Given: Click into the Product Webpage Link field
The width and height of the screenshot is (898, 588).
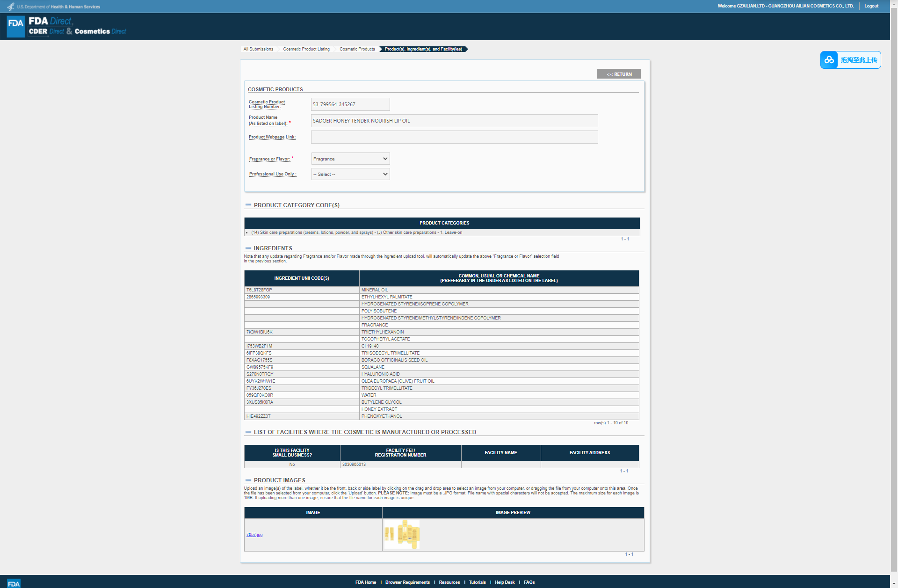Looking at the screenshot, I should pos(454,137).
